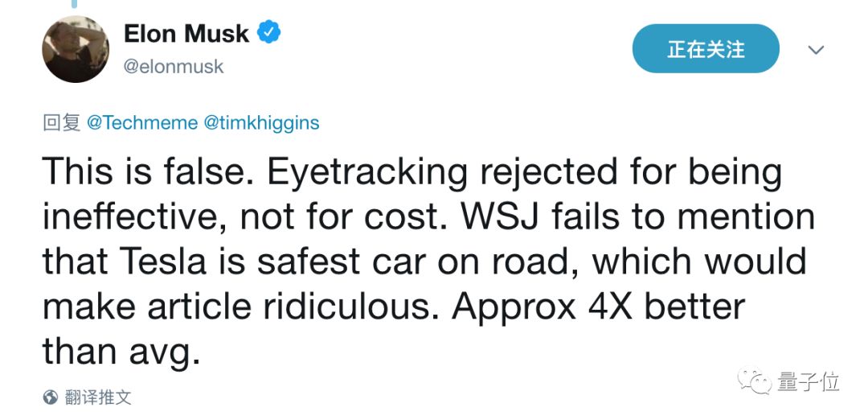Click the 量子位 watermark text
The width and height of the screenshot is (868, 420).
tap(808, 381)
